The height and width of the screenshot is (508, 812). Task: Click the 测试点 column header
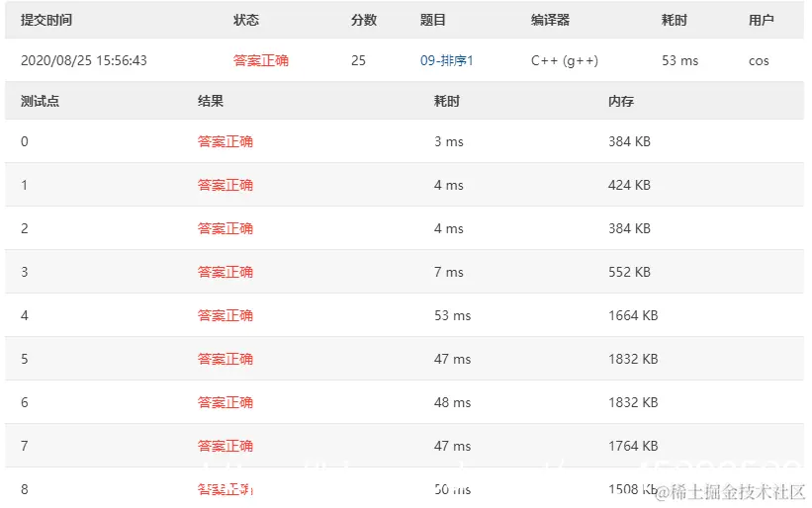(40, 101)
